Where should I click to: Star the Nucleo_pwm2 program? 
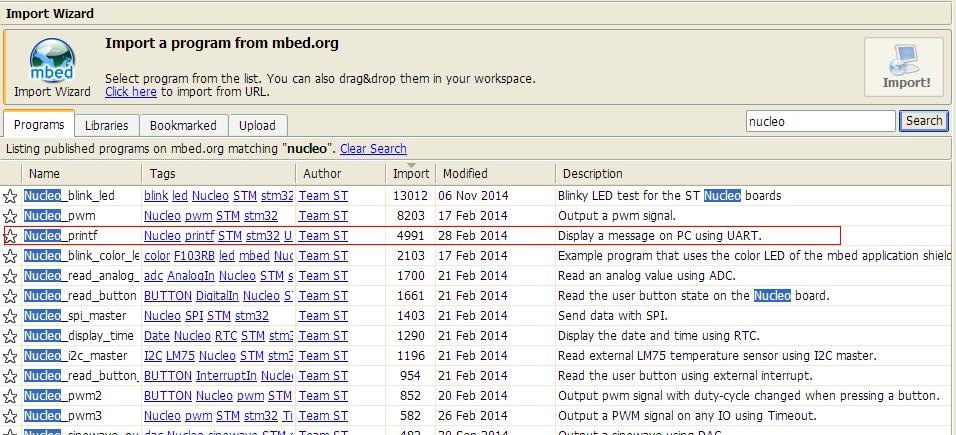point(10,397)
